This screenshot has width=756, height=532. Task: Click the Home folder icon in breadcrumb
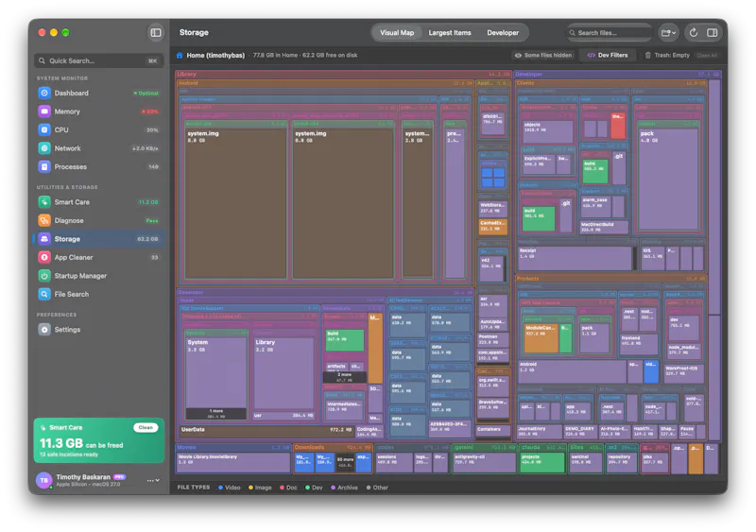click(180, 55)
